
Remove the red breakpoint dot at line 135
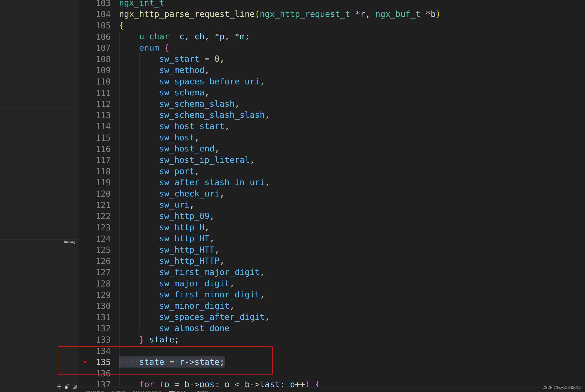85,362
